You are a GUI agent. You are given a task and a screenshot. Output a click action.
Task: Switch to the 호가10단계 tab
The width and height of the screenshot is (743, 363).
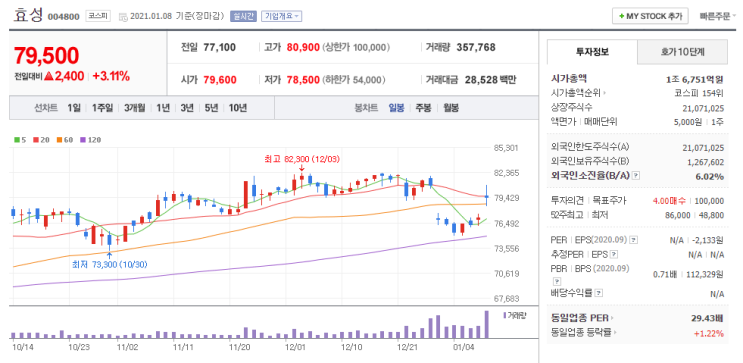pos(682,52)
